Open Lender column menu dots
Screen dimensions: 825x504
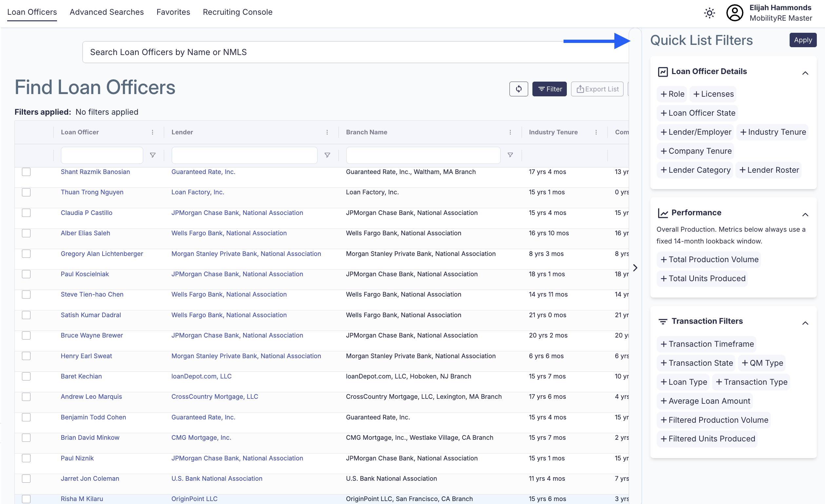327,132
